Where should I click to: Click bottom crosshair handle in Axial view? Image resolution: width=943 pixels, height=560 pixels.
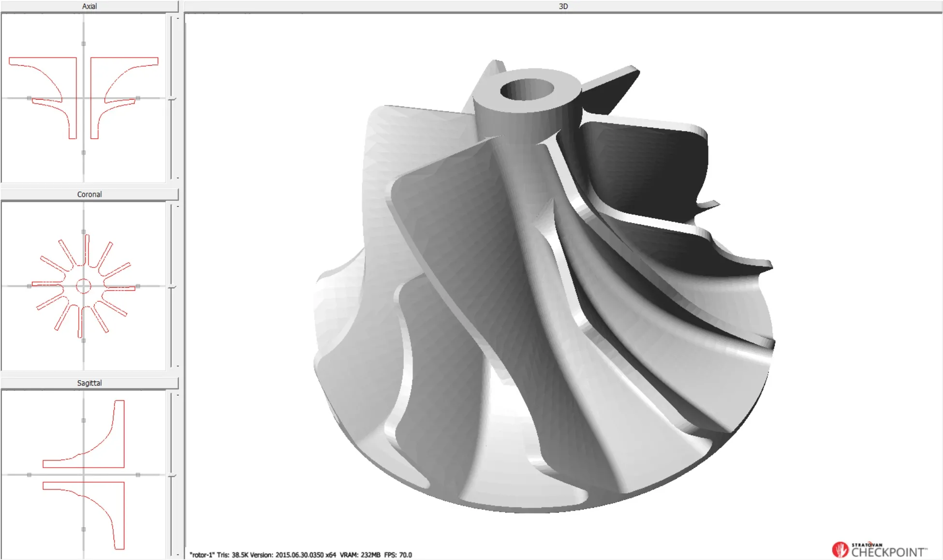click(x=84, y=153)
